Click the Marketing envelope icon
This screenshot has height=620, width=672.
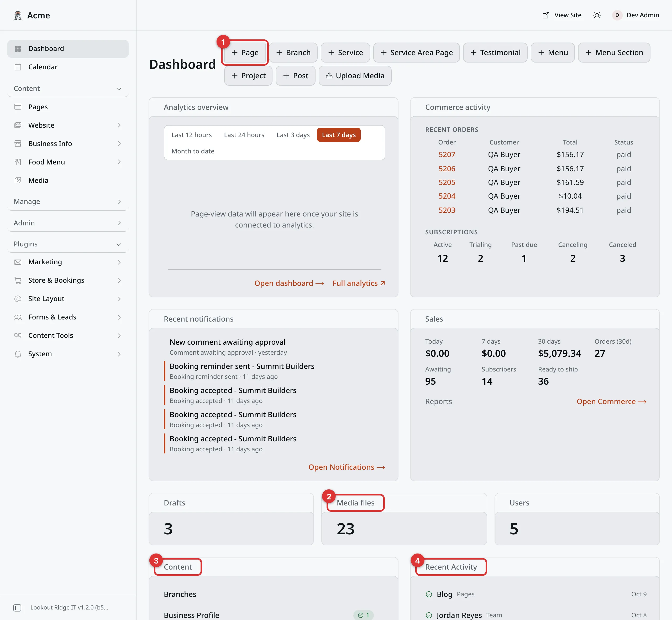point(18,262)
